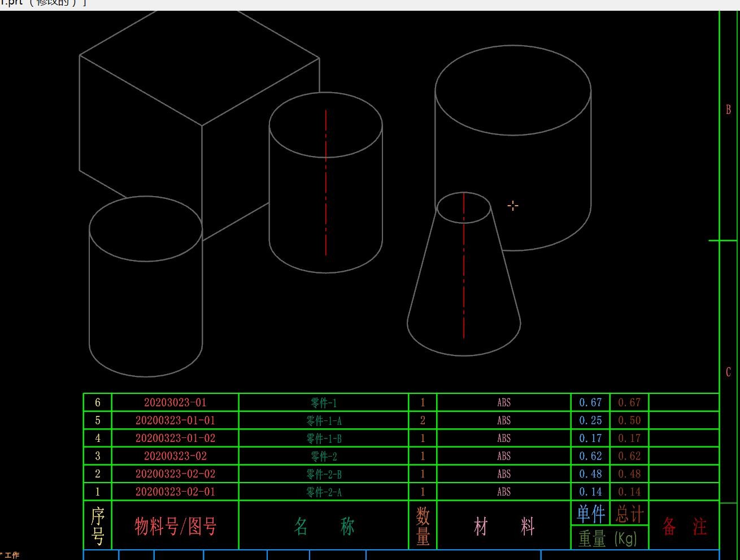Select part number 20200323-01-02 cell
This screenshot has width=740, height=560.
[x=175, y=438]
